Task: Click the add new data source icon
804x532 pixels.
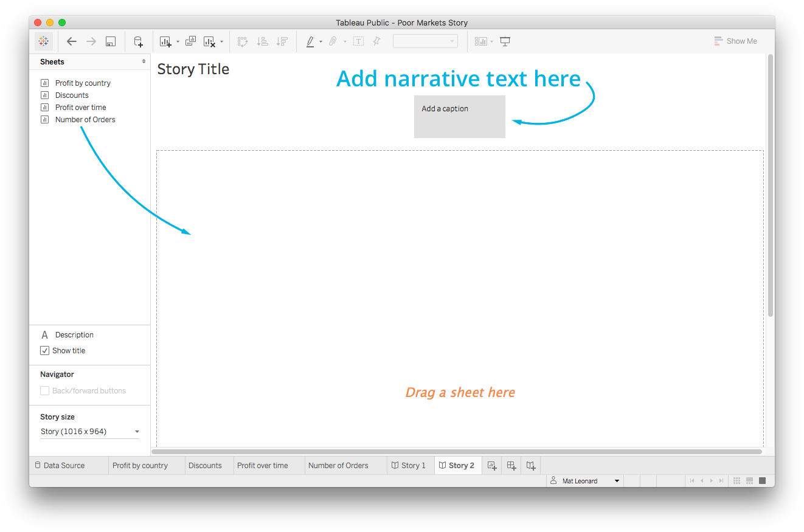Action: 138,41
